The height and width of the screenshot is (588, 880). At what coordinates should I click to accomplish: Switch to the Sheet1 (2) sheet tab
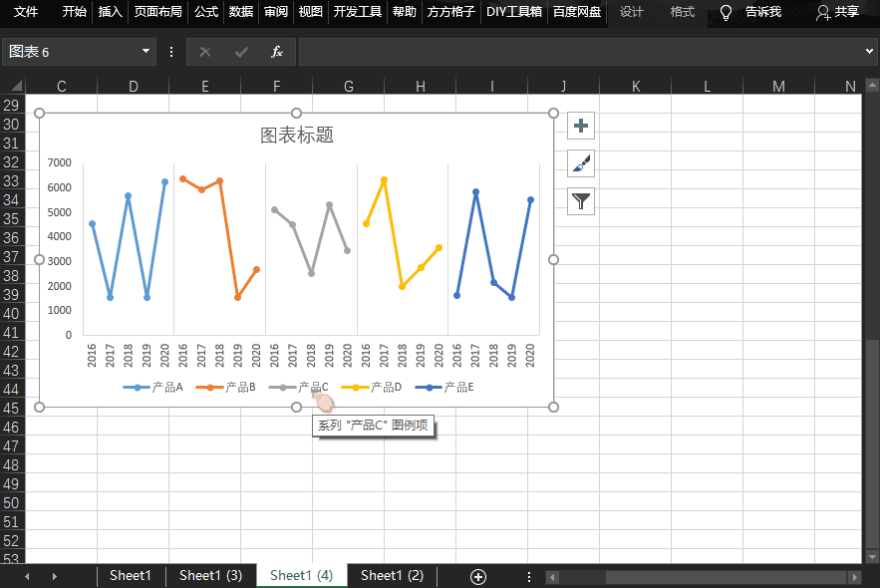tap(391, 576)
